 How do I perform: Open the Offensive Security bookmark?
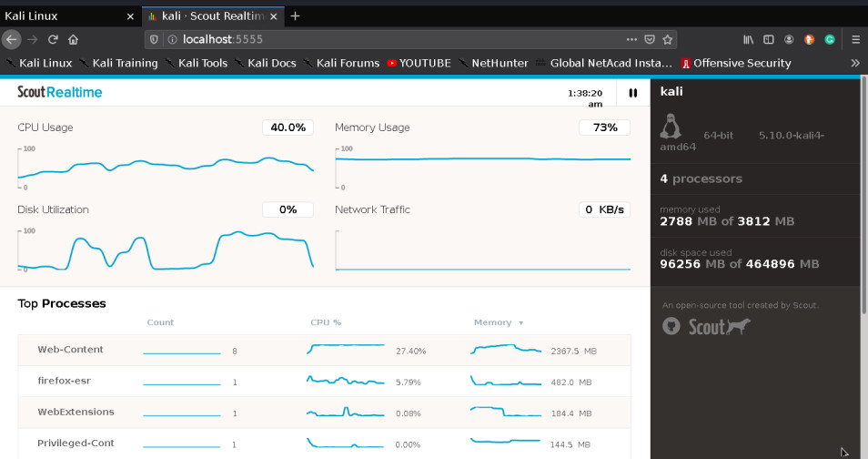736,63
